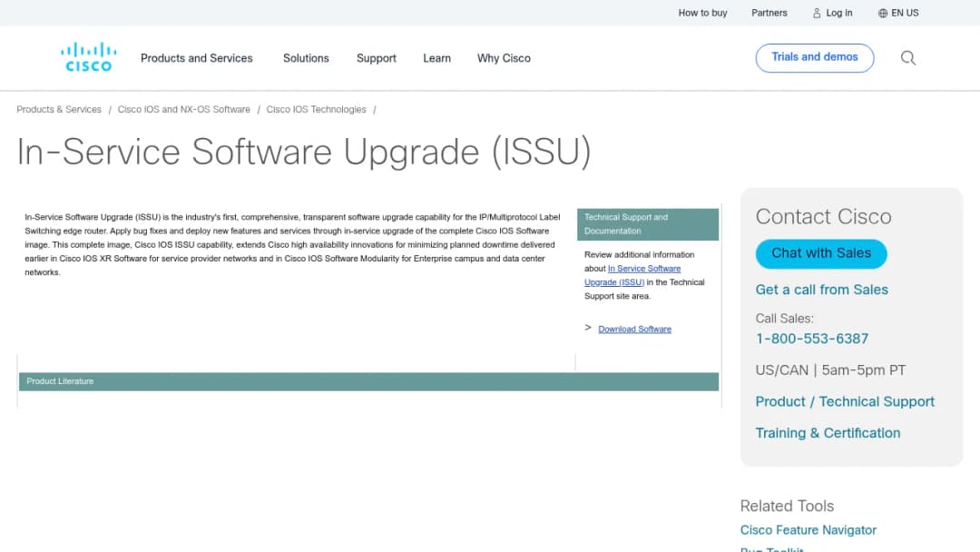Open Product / Technical Support link
The height and width of the screenshot is (552, 980).
(845, 401)
